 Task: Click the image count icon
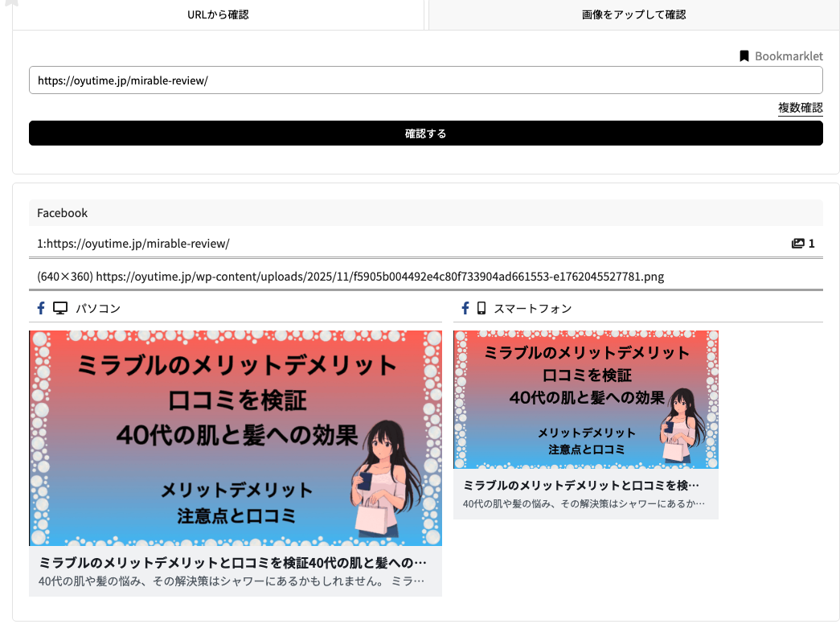coord(798,244)
